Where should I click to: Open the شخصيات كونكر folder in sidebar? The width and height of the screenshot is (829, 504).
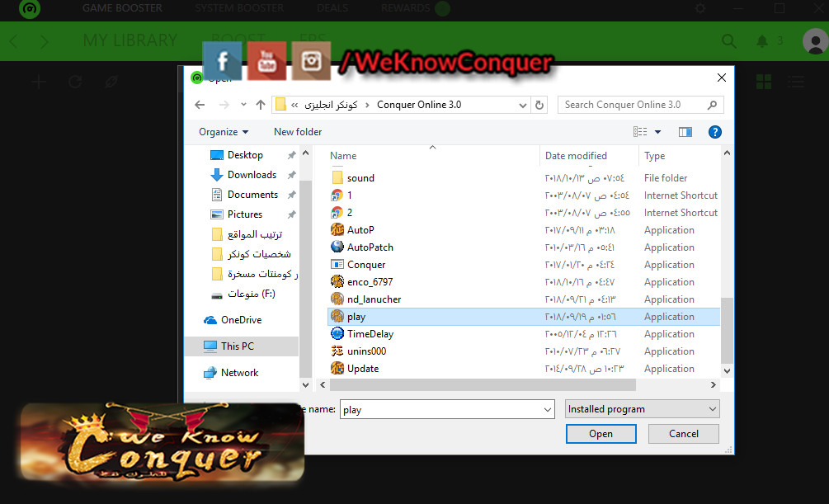[x=251, y=254]
